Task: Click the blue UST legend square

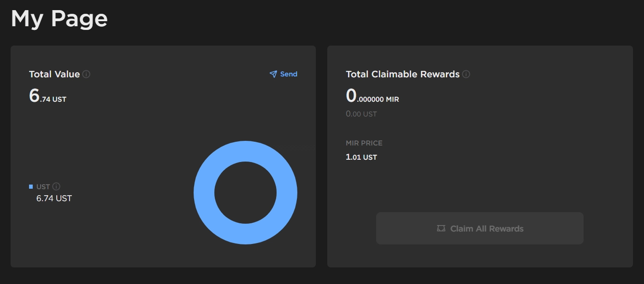Action: point(31,186)
